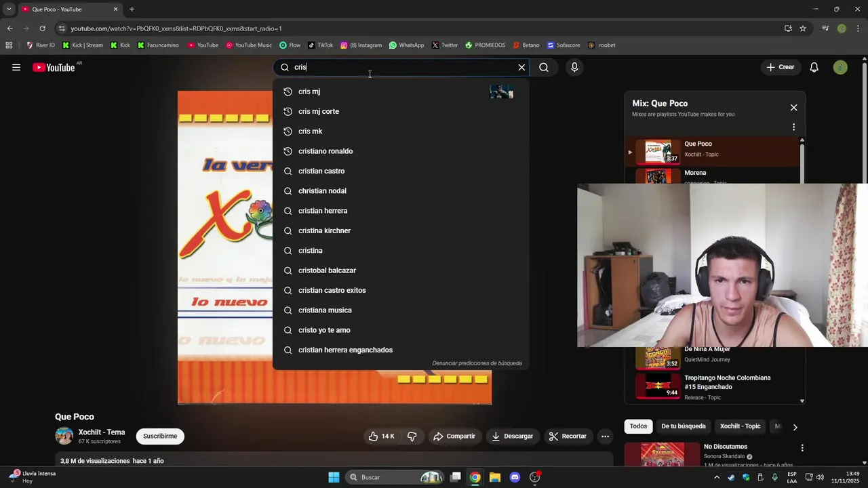Open Mix playlist three-dot options

[x=793, y=127]
